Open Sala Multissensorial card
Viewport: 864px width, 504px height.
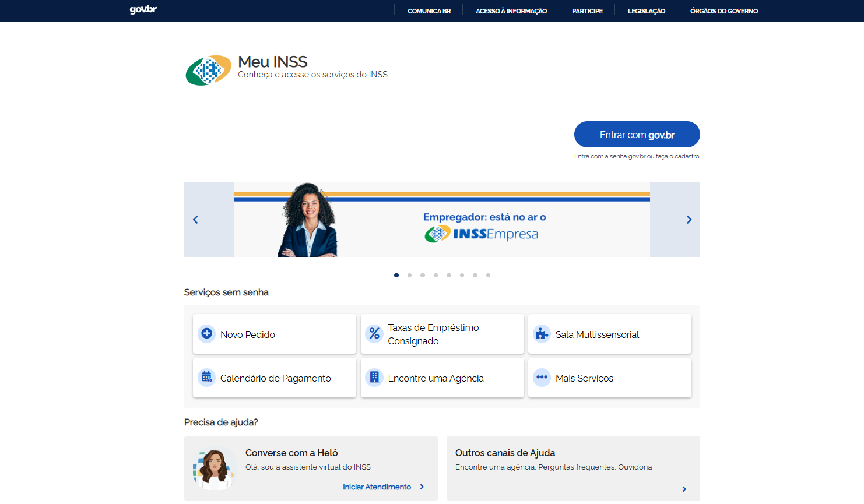pyautogui.click(x=610, y=334)
